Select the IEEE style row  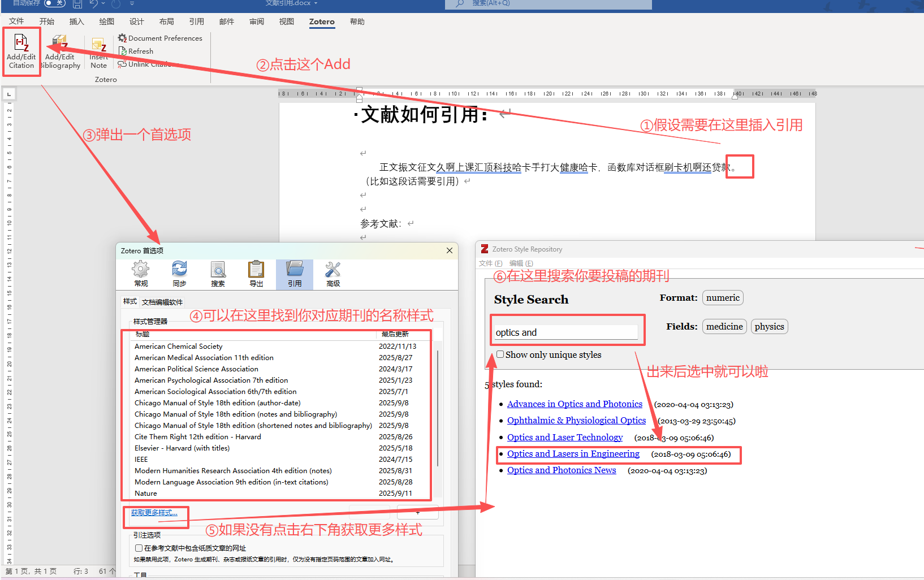coord(282,460)
